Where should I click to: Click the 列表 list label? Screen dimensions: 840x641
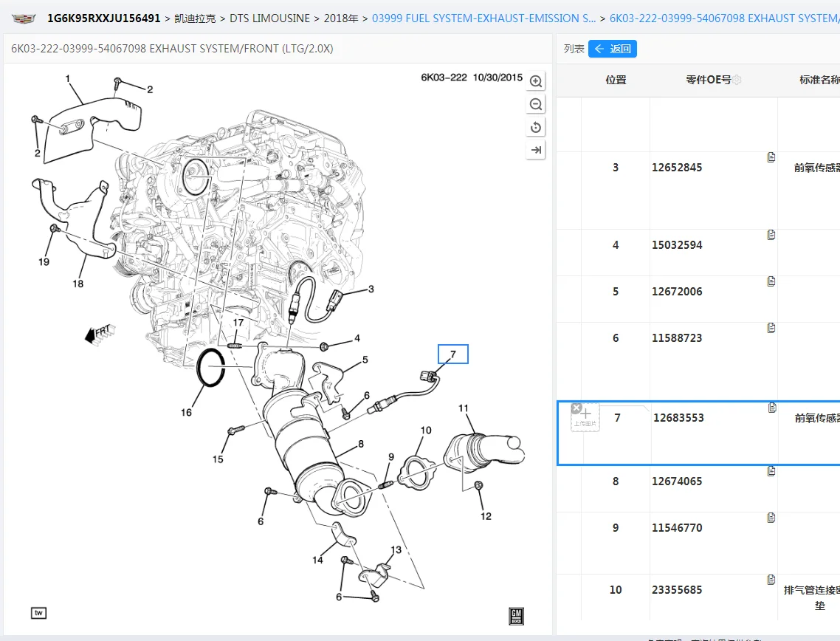[574, 49]
